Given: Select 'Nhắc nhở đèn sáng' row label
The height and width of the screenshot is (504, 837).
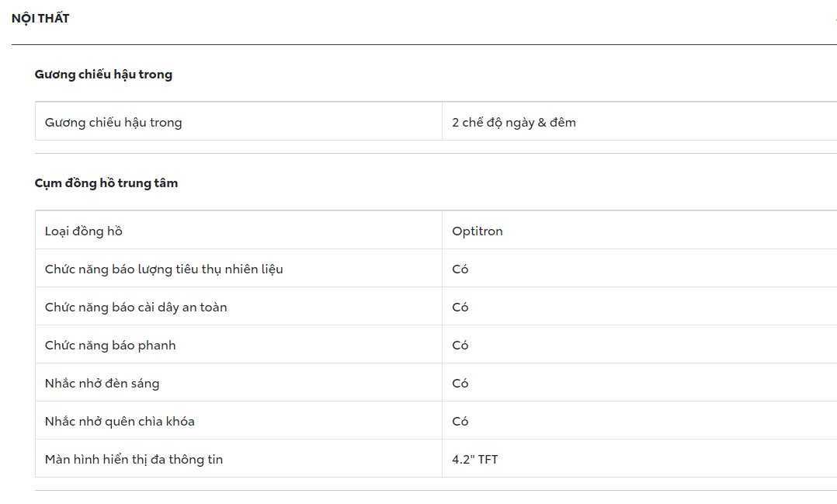Looking at the screenshot, I should 102,384.
